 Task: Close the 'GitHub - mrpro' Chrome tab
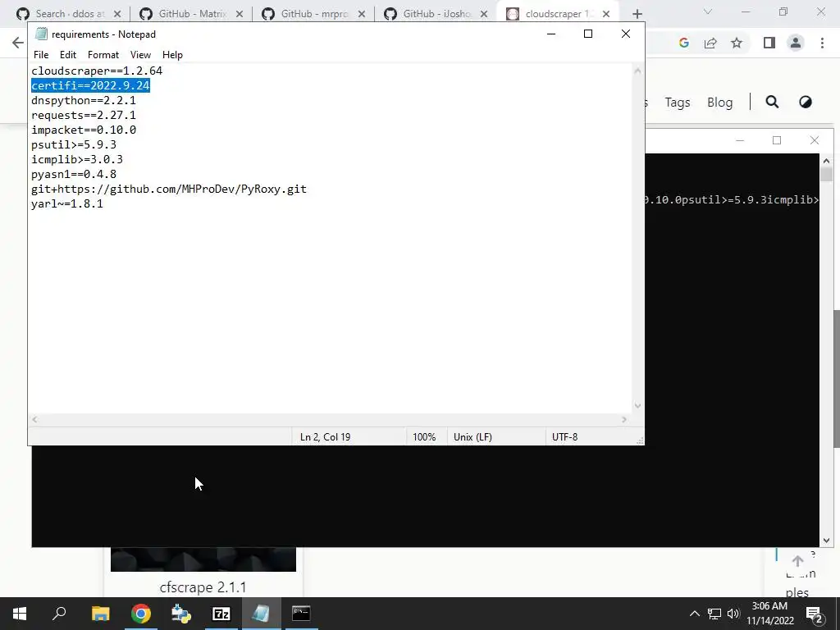click(362, 14)
